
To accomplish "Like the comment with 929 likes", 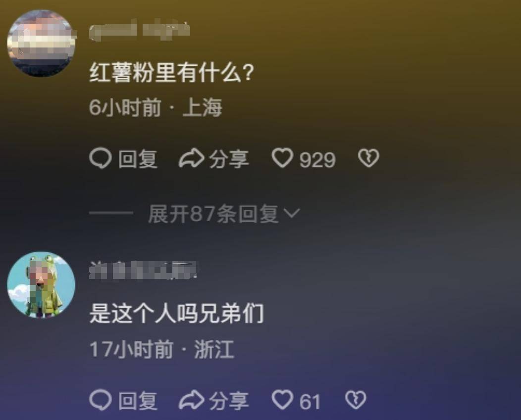I will [282, 158].
